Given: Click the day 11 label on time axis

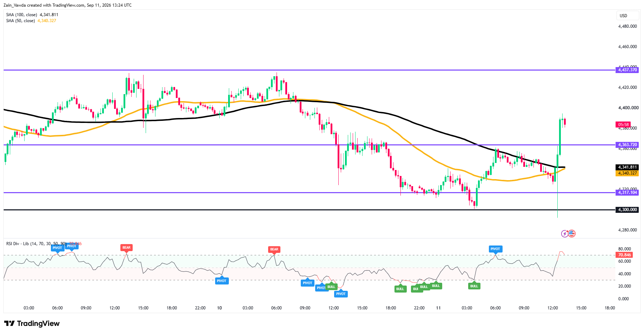Looking at the screenshot, I should (438, 308).
